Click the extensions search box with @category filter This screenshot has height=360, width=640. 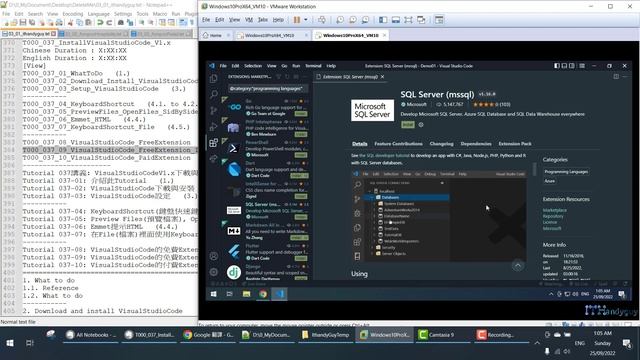[268, 89]
